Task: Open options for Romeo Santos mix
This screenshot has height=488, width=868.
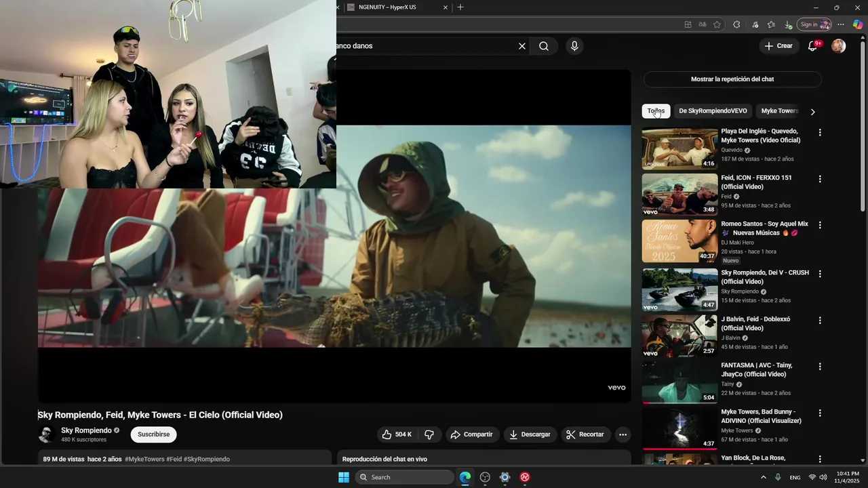Action: 820,225
